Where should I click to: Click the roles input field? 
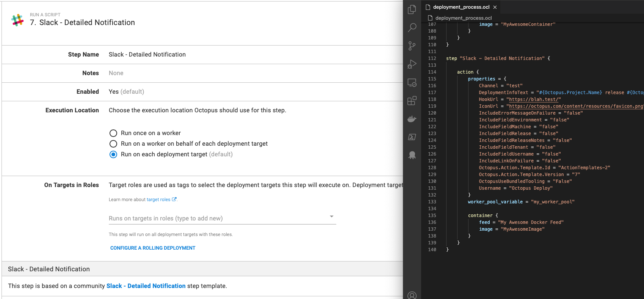pos(223,218)
